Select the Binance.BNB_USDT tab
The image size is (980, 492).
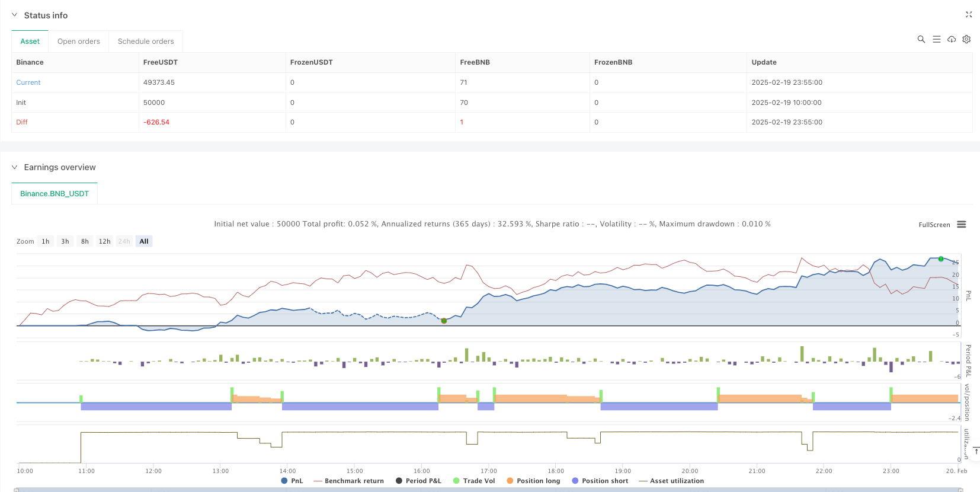[55, 194]
